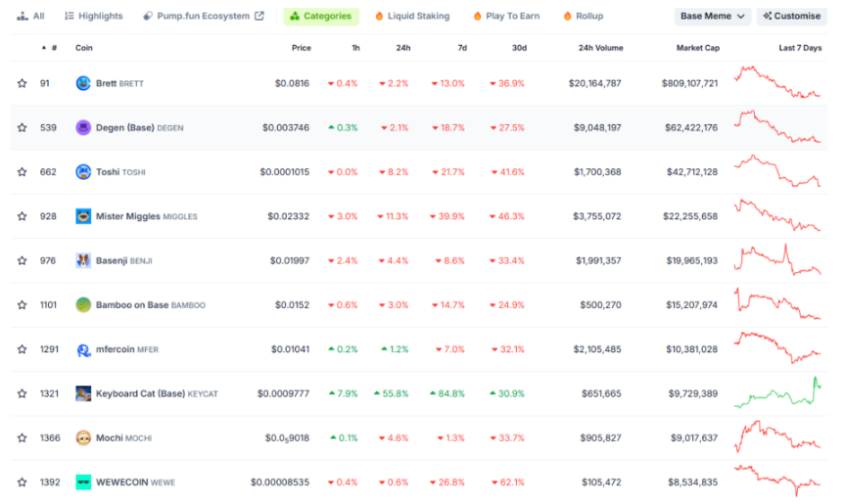The image size is (844, 504).
Task: Select Play To Earn category
Action: click(506, 16)
